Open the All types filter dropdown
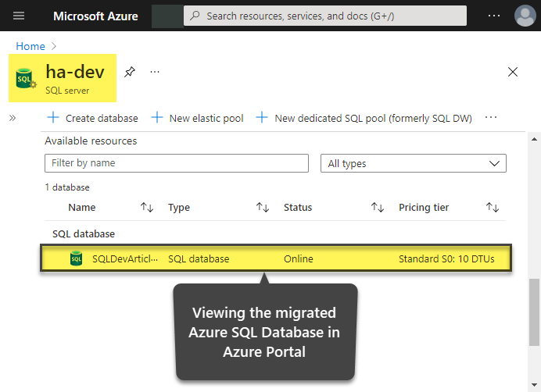The height and width of the screenshot is (392, 541). coord(414,163)
